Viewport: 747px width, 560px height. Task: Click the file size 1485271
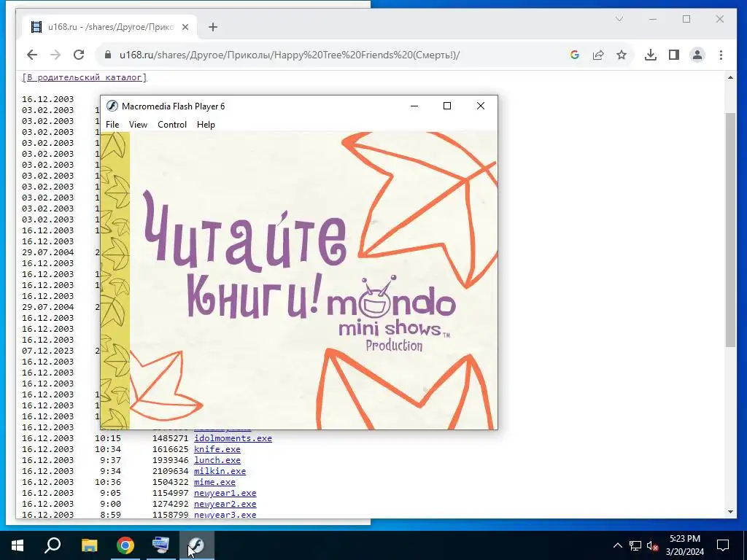[x=170, y=438]
